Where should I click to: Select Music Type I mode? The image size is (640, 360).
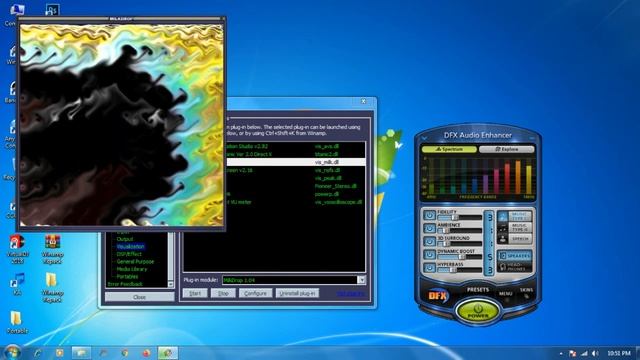click(x=515, y=216)
